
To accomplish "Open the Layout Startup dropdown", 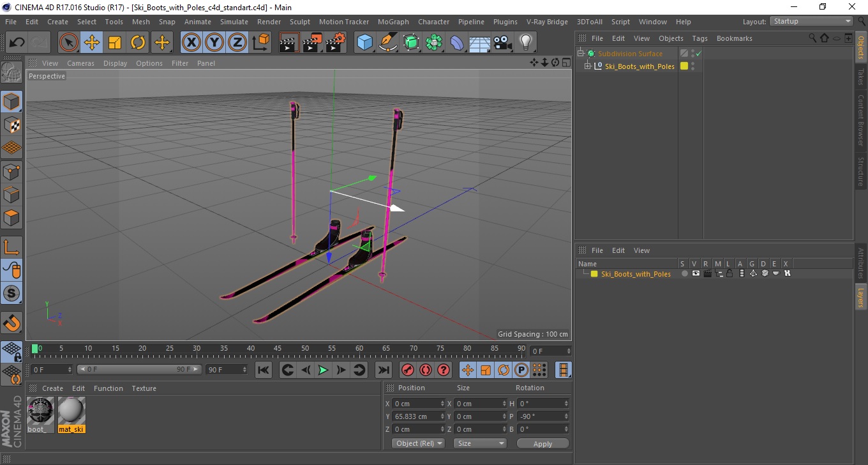I will [x=812, y=21].
